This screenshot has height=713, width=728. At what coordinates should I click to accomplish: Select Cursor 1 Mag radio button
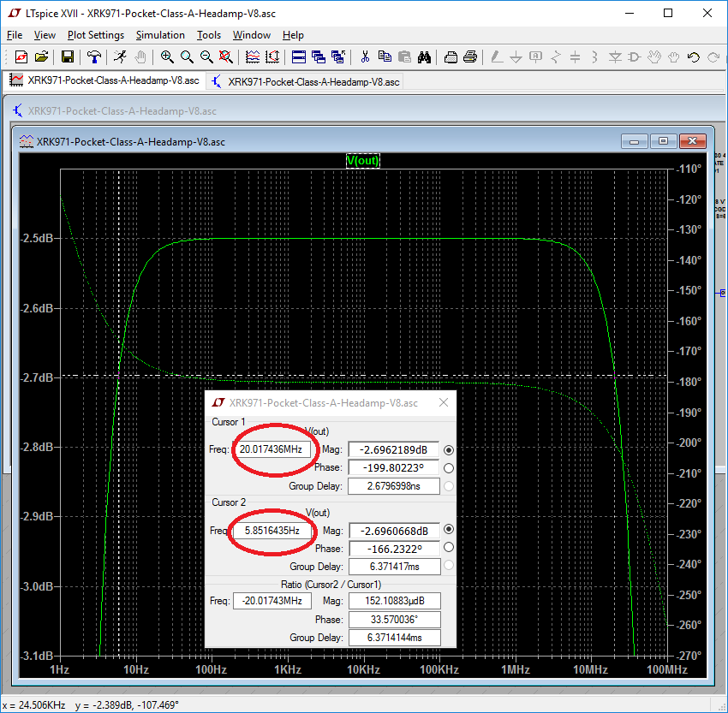449,450
